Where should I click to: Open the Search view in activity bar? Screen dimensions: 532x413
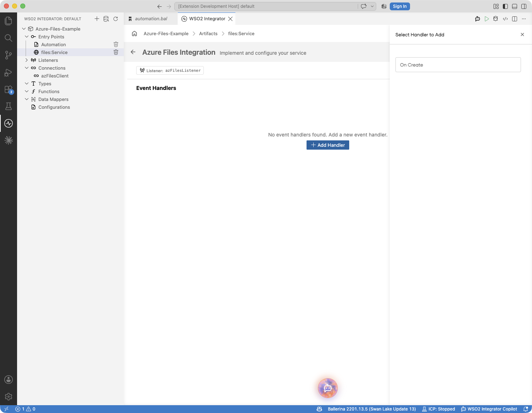9,38
